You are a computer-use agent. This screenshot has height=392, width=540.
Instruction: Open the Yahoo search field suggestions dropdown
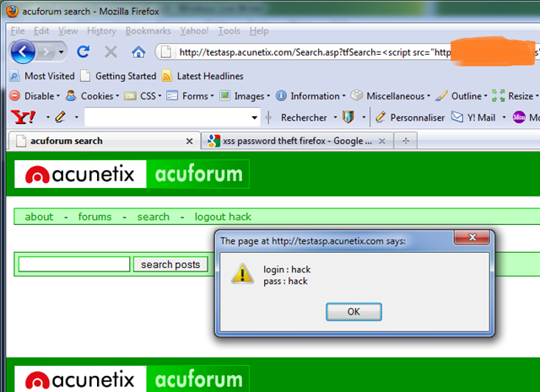[255, 118]
